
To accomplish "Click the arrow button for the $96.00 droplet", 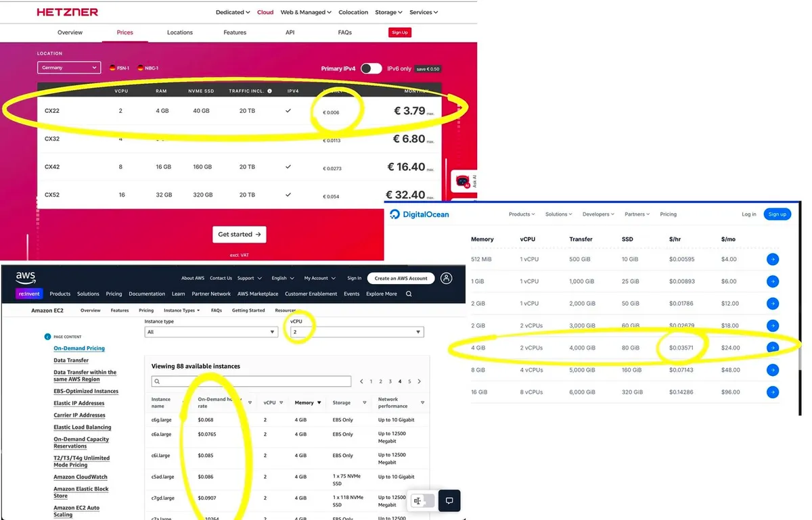I will pyautogui.click(x=773, y=392).
